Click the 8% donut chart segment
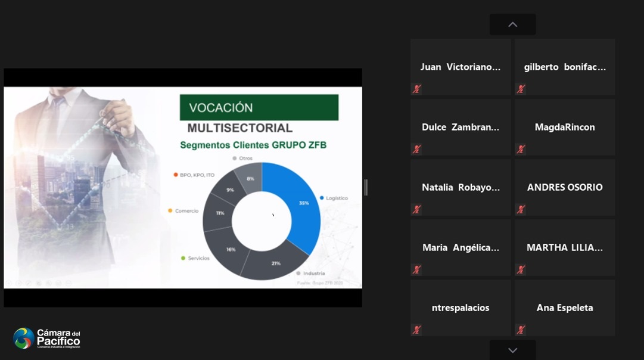The height and width of the screenshot is (360, 644). point(251,178)
